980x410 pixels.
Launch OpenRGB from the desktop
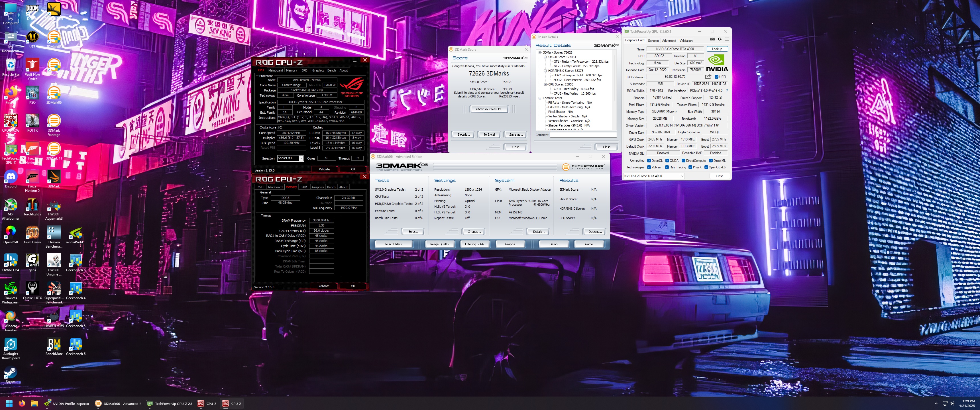click(11, 235)
